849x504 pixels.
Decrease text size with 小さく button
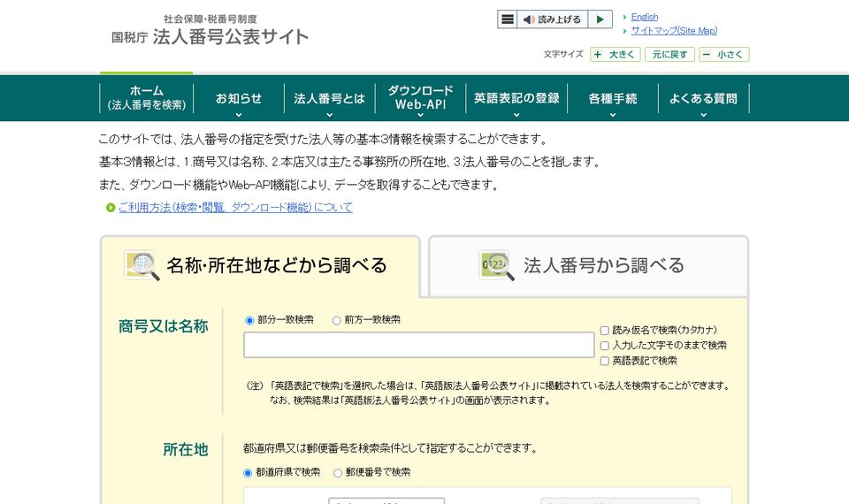tap(724, 54)
